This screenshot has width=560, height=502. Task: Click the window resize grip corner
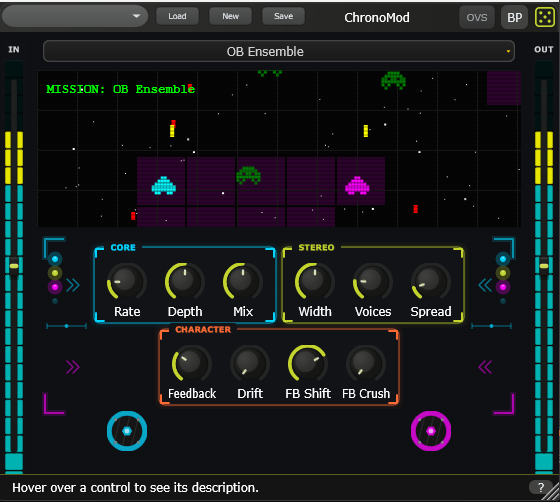tap(551, 493)
